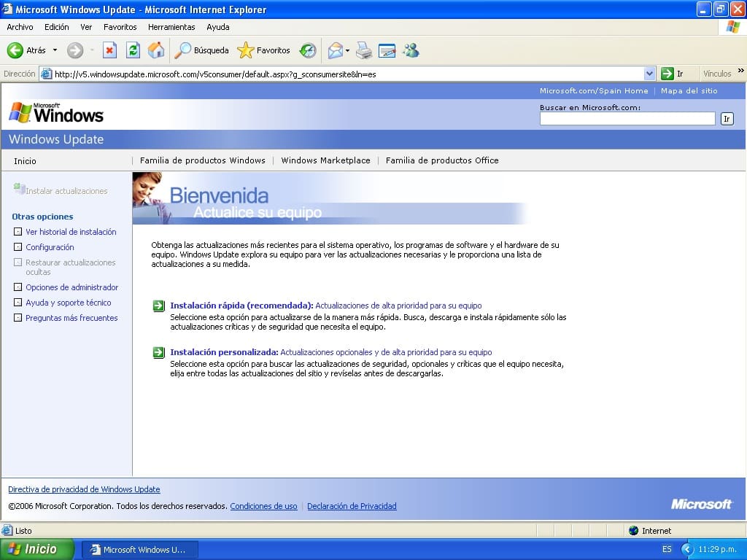Open Familia de productos Windows tab
The width and height of the screenshot is (747, 560).
click(203, 160)
